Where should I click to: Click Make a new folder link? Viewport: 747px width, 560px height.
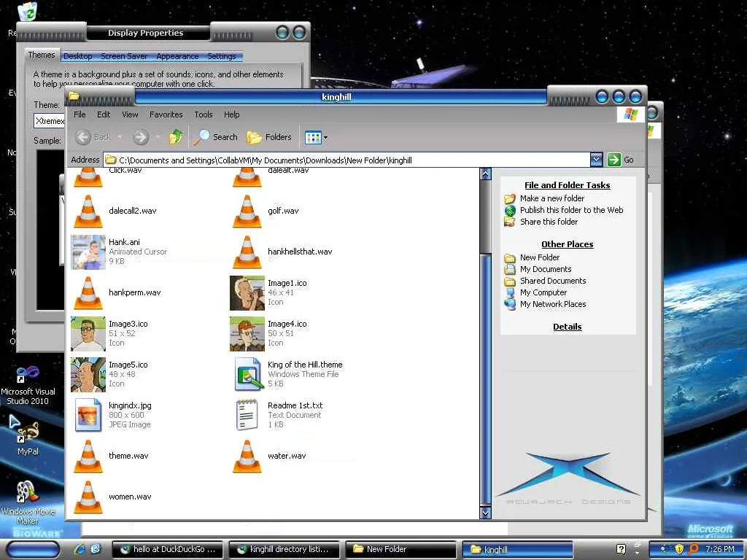coord(551,198)
